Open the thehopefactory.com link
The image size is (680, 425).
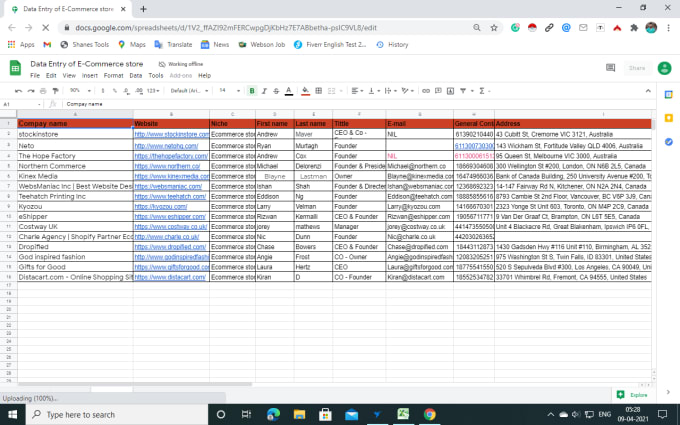tap(171, 156)
